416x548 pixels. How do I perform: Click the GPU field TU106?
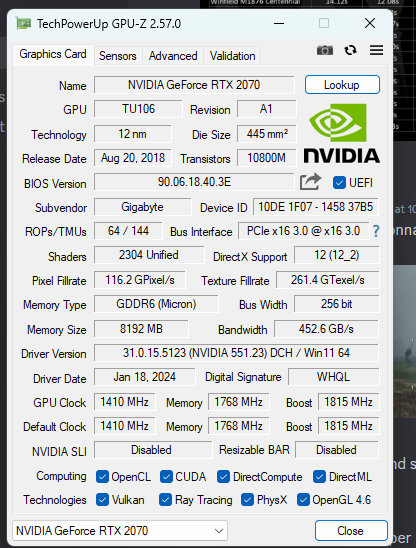pyautogui.click(x=138, y=109)
